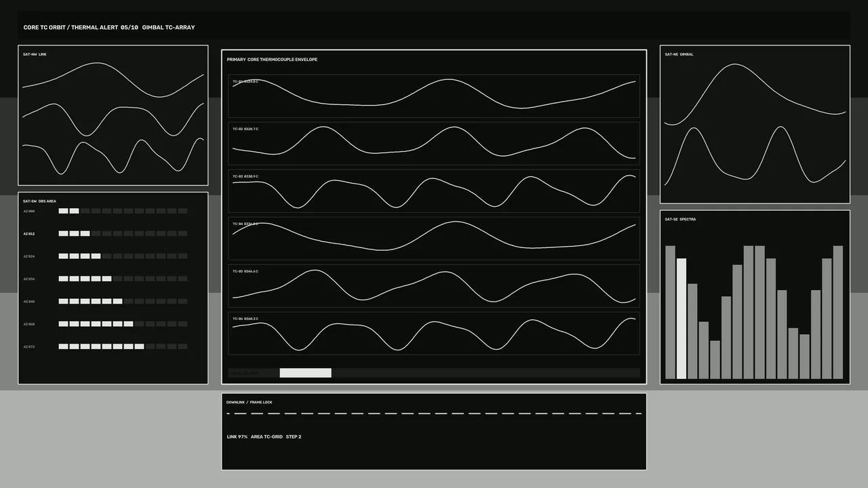
Task: Click the AZ 024 row label
Action: point(29,256)
